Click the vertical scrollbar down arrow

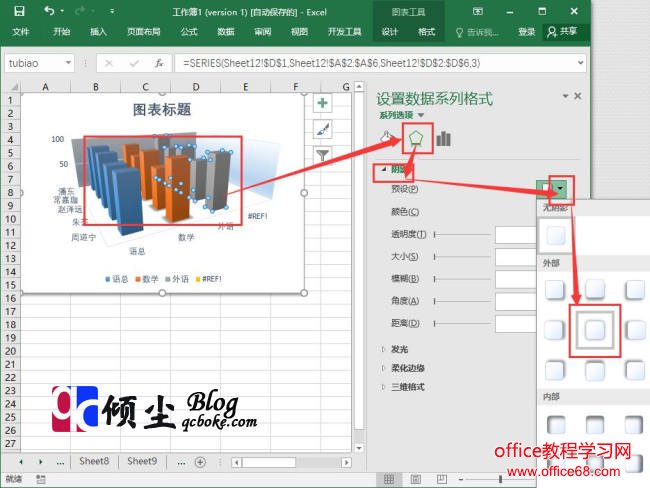coord(359,448)
